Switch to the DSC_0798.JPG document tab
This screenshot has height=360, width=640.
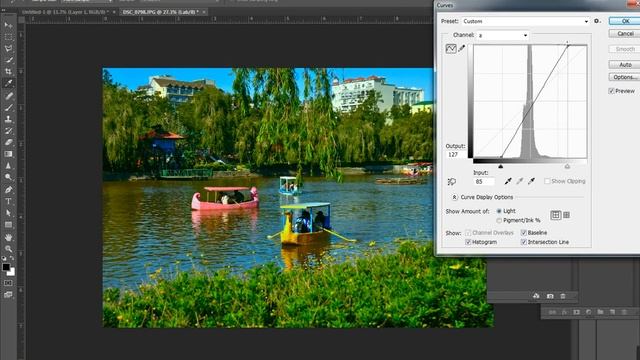click(161, 12)
